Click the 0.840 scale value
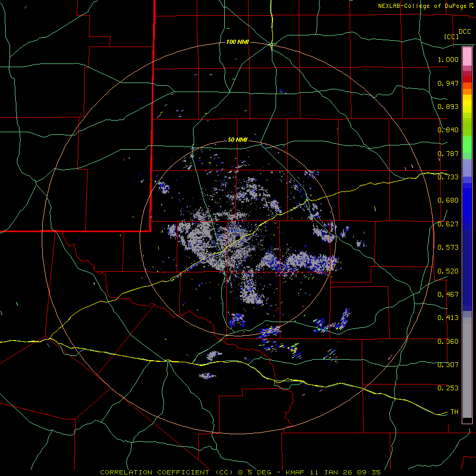This screenshot has height=476, width=476. coord(448,130)
